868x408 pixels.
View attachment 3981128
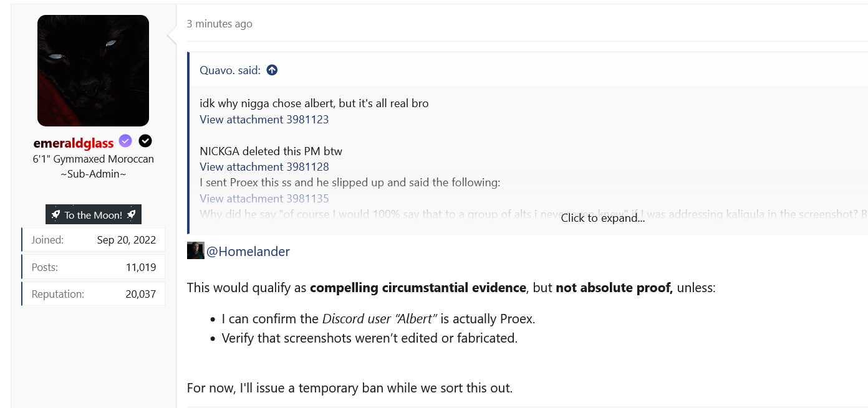(x=264, y=167)
